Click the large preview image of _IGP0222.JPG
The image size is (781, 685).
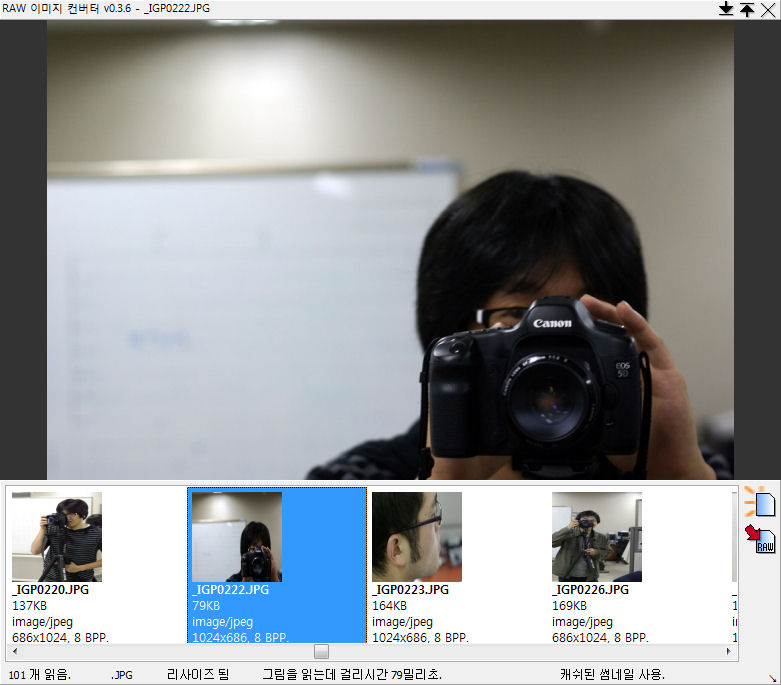[390, 250]
